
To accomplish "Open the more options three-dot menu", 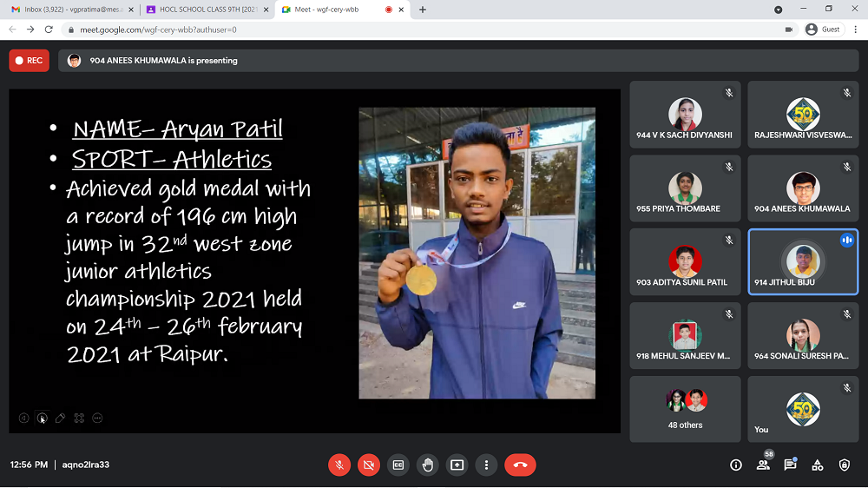I will coord(487,465).
